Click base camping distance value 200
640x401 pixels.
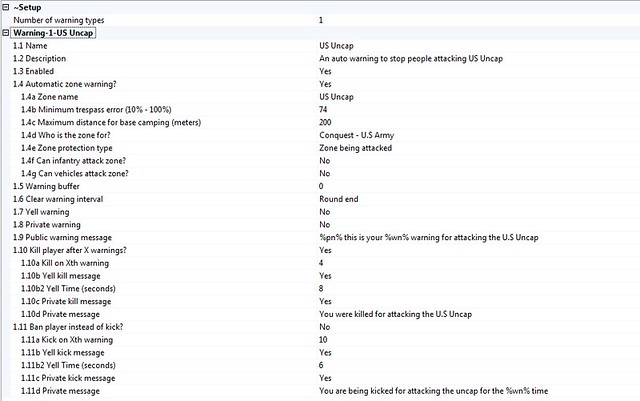point(326,122)
